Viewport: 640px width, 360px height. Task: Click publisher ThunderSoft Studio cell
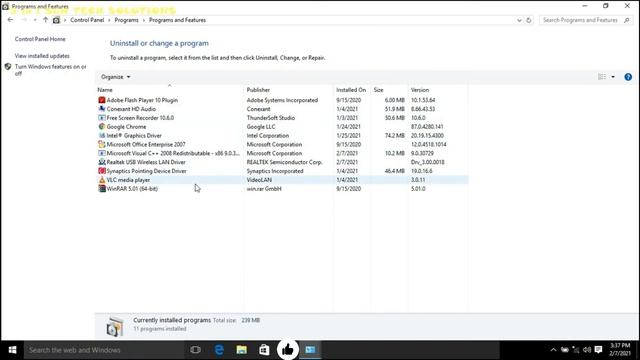[271, 118]
